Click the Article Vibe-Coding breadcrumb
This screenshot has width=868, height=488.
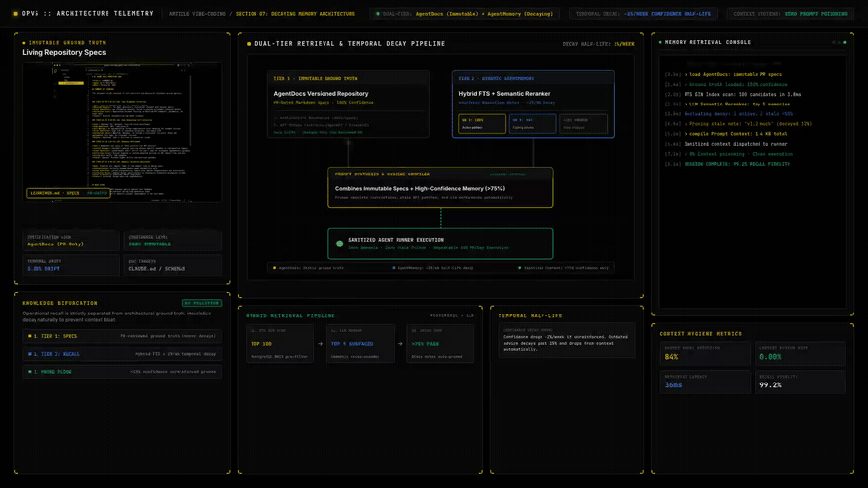(197, 14)
